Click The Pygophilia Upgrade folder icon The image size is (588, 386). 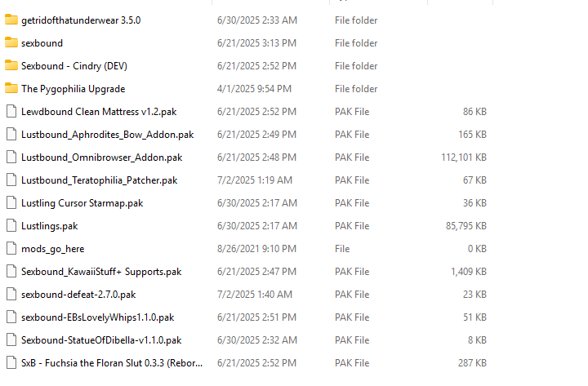[11, 88]
